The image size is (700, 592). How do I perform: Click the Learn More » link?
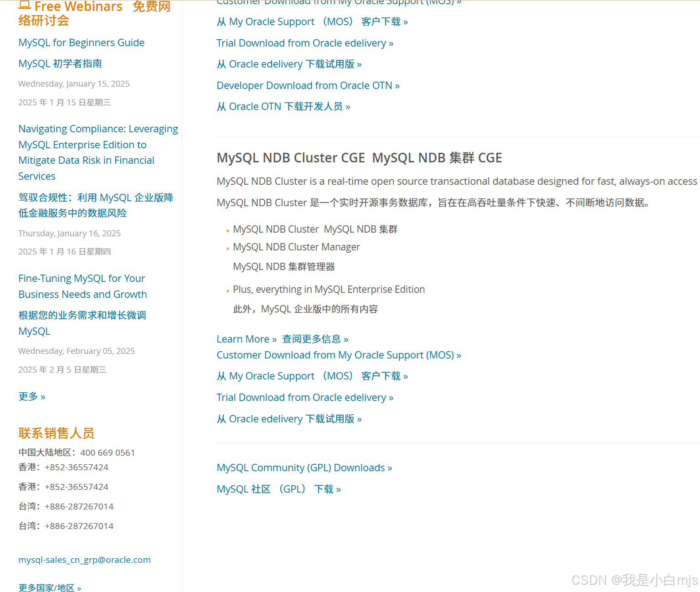(x=247, y=339)
